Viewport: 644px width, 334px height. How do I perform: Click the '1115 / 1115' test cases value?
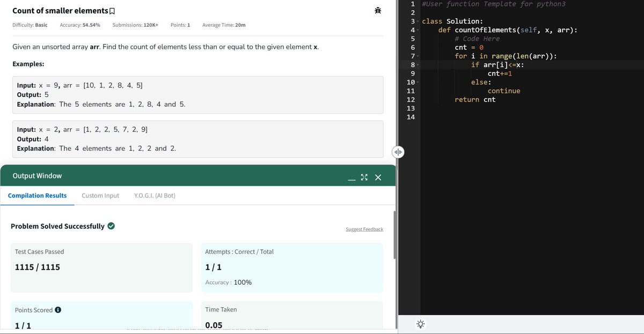(x=38, y=267)
